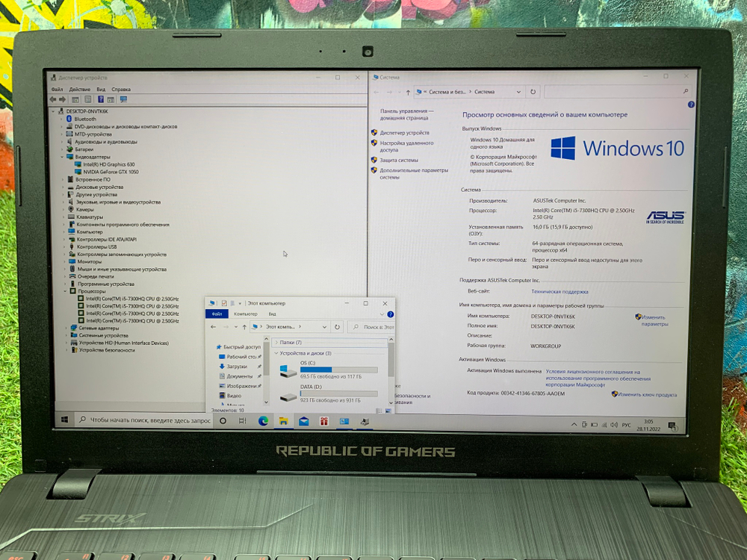This screenshot has height=560, width=747.
Task: Click the Explorer search box
Action: point(372,327)
